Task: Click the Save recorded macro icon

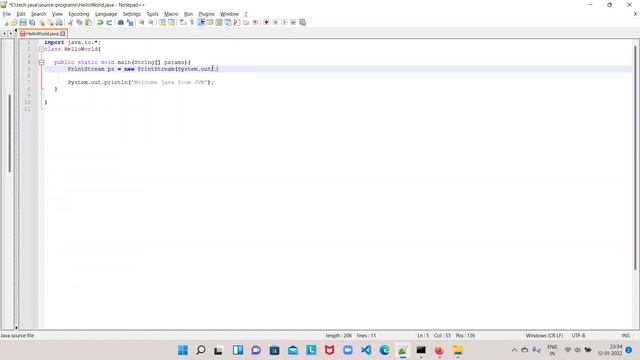Action: 302,22
